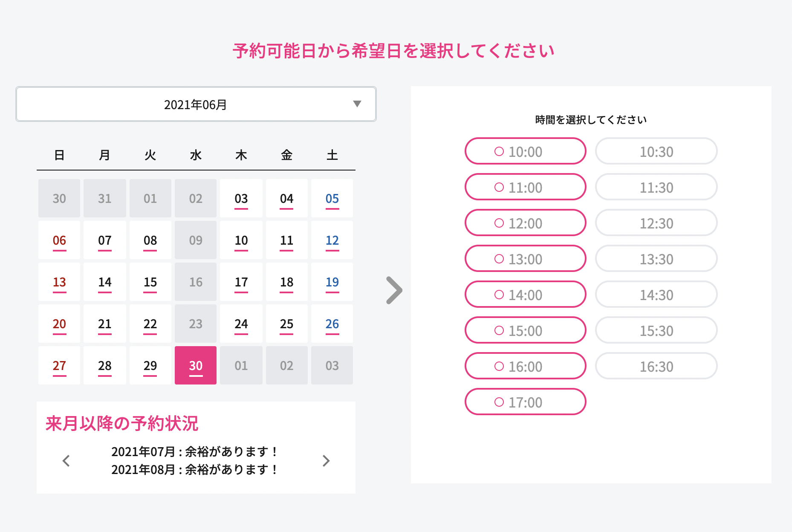Choose the 15:00 time slot
Screen dimensions: 792x532
pyautogui.click(x=525, y=330)
